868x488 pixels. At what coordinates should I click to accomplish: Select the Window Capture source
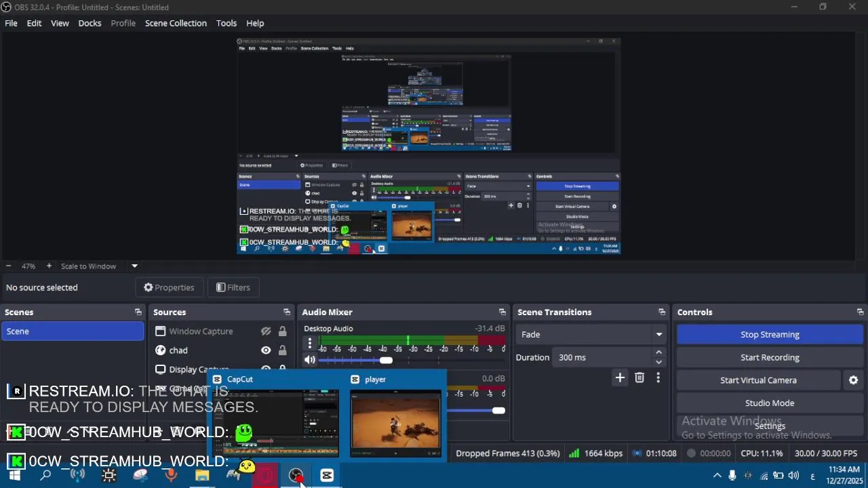(201, 331)
